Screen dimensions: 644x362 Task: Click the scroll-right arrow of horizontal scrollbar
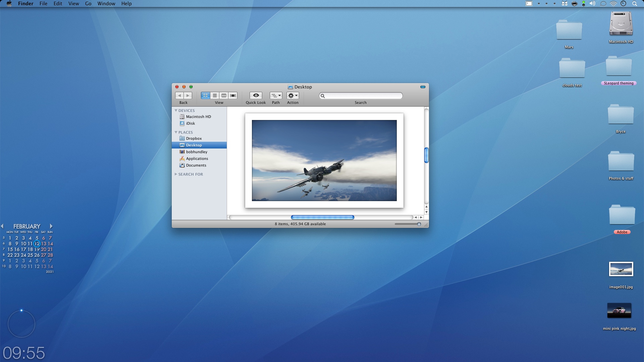pyautogui.click(x=421, y=217)
